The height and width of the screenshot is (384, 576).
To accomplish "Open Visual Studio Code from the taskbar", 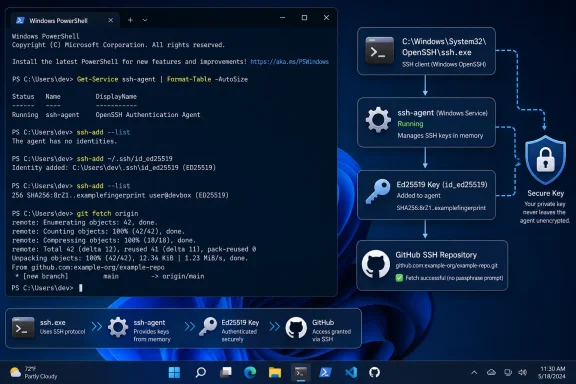I will coord(351,373).
